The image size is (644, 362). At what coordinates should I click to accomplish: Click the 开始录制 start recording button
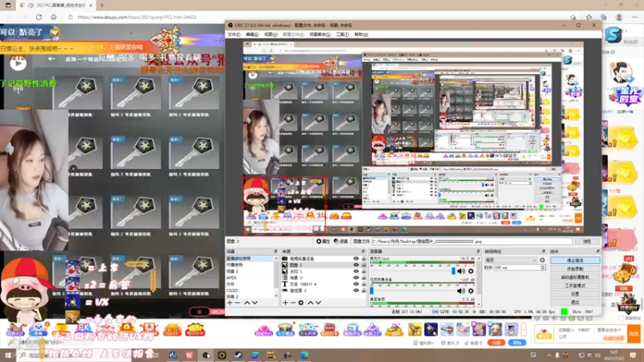point(575,269)
